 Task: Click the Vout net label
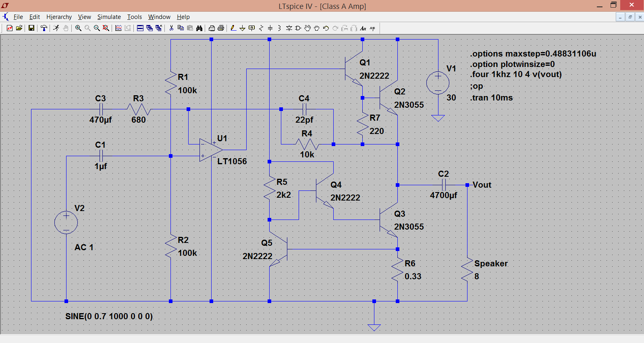coord(482,185)
